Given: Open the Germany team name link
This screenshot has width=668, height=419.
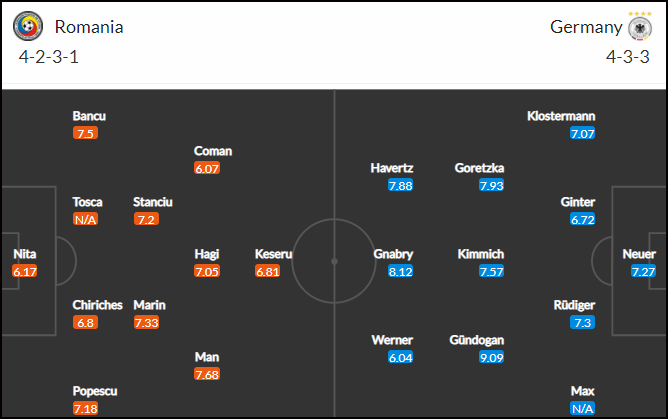Looking at the screenshot, I should pyautogui.click(x=586, y=27).
